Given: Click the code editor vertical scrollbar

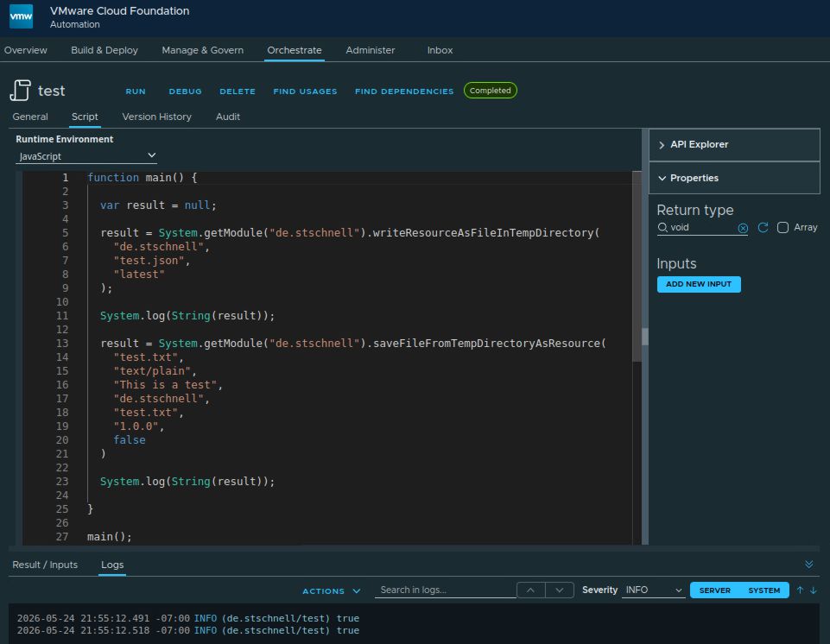Looking at the screenshot, I should pos(637,267).
